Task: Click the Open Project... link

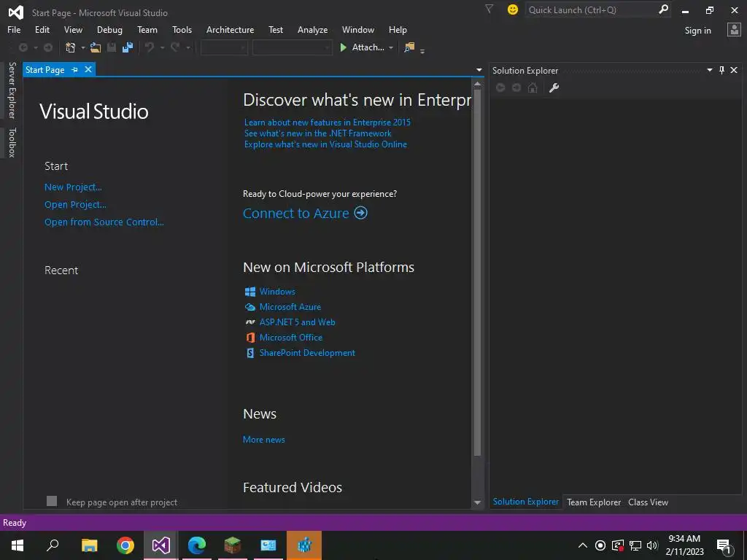Action: click(75, 205)
